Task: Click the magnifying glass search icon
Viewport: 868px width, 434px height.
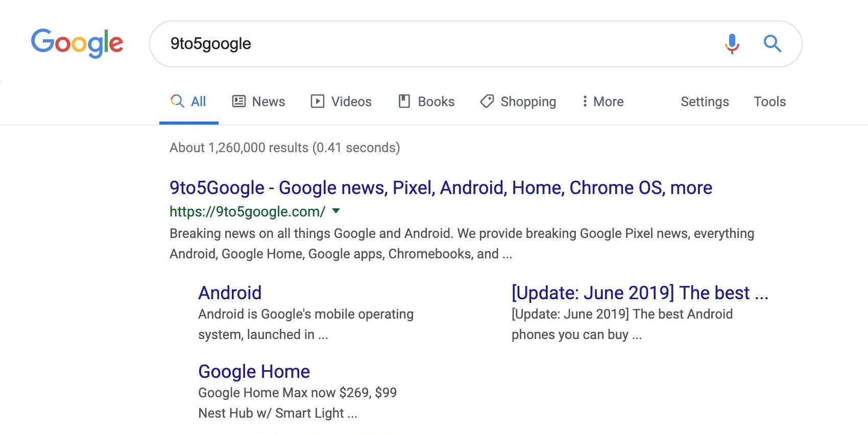Action: coord(773,44)
